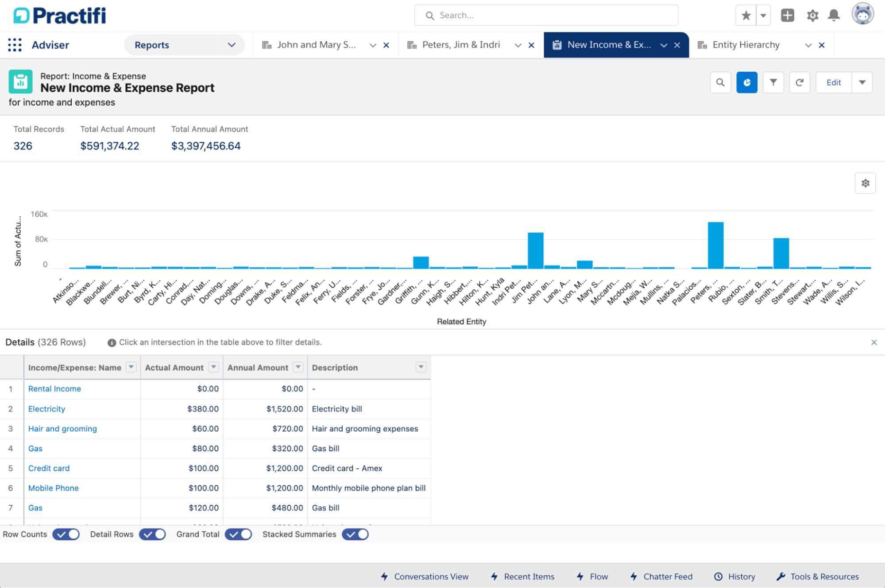Image resolution: width=885 pixels, height=588 pixels.
Task: Open the Peters, Jim & Indri tab
Action: click(460, 45)
